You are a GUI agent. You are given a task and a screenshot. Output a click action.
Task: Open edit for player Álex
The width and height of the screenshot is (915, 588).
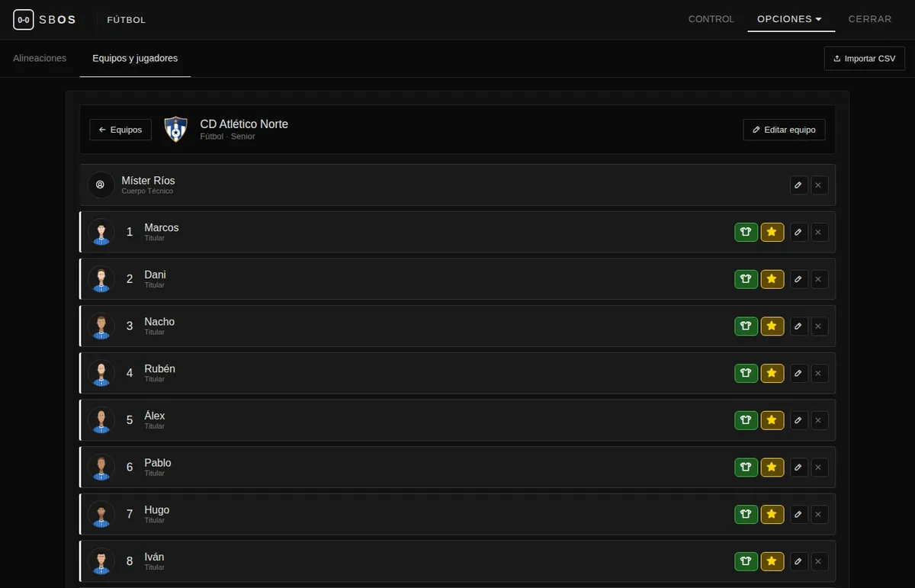[x=798, y=420]
